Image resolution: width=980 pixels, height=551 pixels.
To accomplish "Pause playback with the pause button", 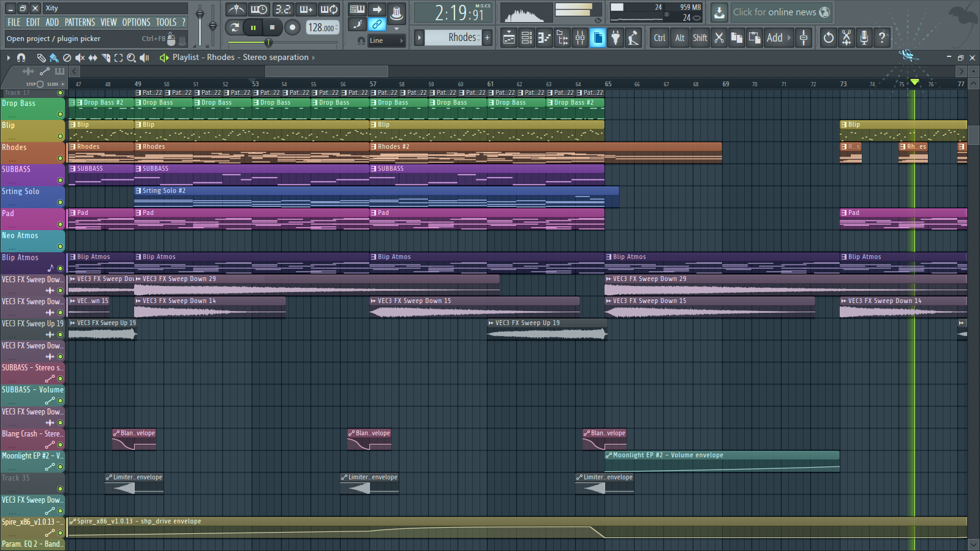I will pos(252,27).
